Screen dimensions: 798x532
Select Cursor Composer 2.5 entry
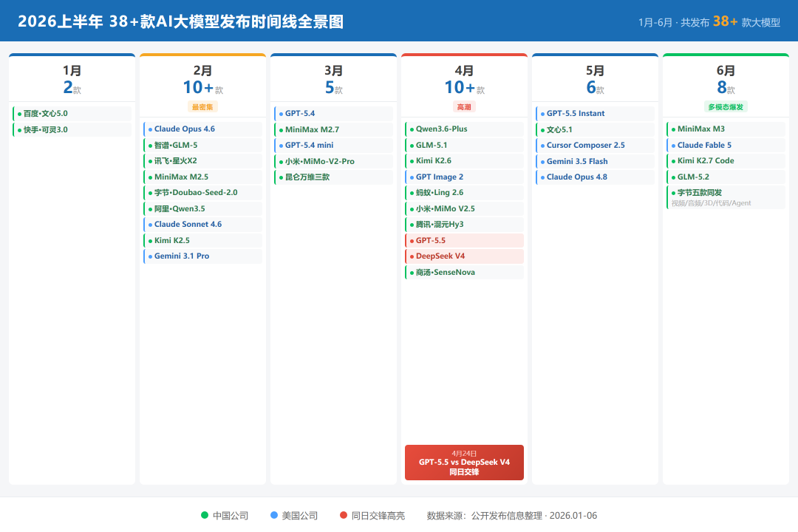click(595, 145)
